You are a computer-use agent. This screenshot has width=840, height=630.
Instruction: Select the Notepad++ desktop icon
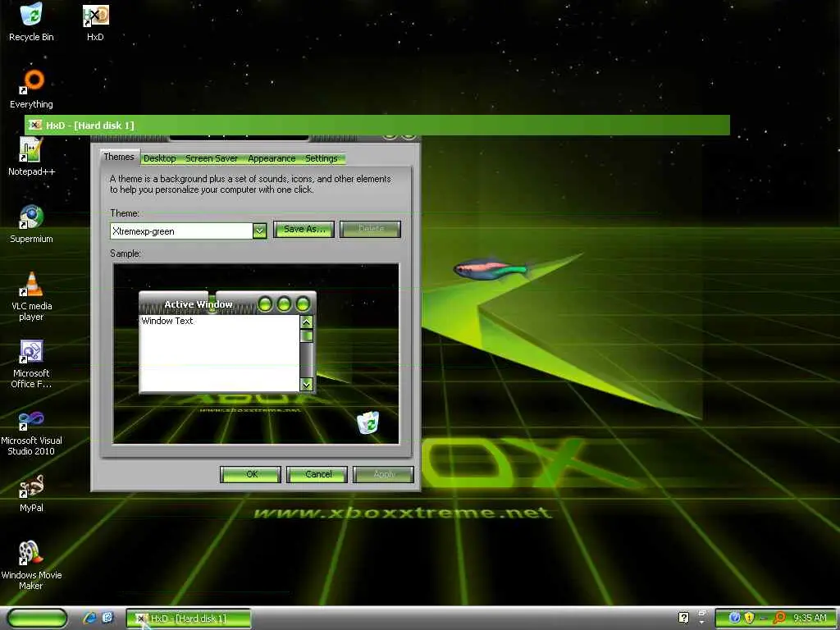pos(32,157)
